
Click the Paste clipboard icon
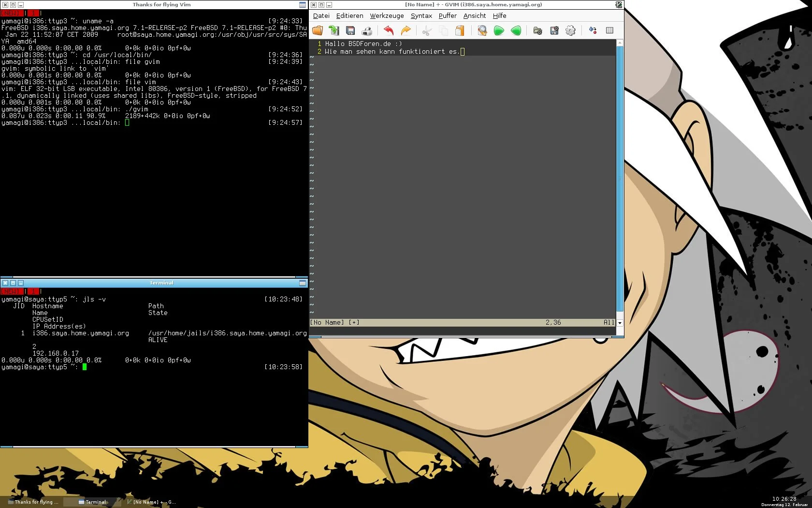point(460,30)
